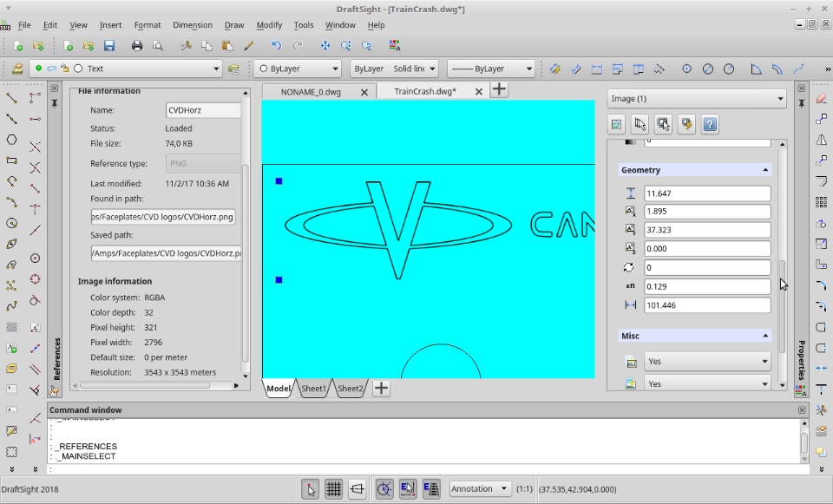
Task: Toggle Ortho mode in status bar
Action: click(x=357, y=489)
